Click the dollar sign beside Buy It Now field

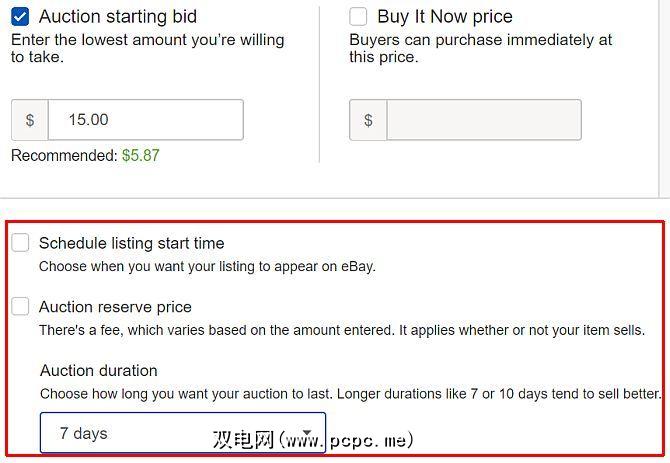[368, 120]
